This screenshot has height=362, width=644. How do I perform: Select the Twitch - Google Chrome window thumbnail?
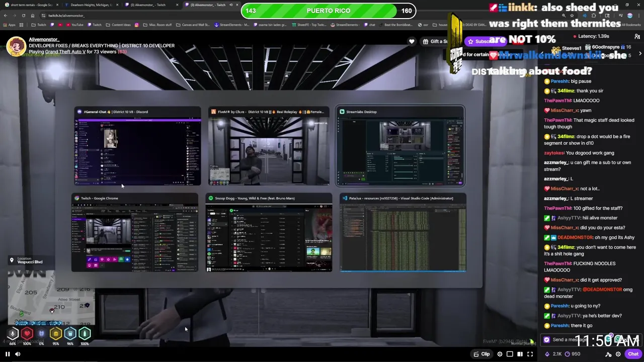[135, 233]
